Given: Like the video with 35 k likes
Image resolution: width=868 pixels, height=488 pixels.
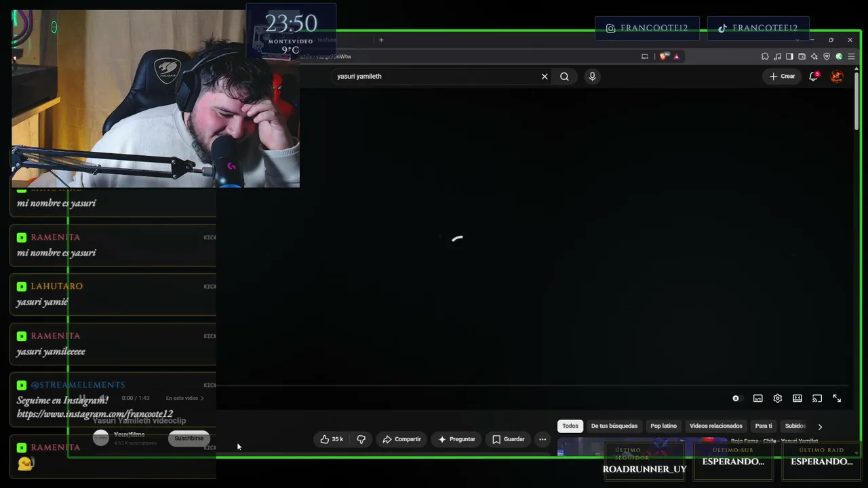Looking at the screenshot, I should click(x=332, y=439).
